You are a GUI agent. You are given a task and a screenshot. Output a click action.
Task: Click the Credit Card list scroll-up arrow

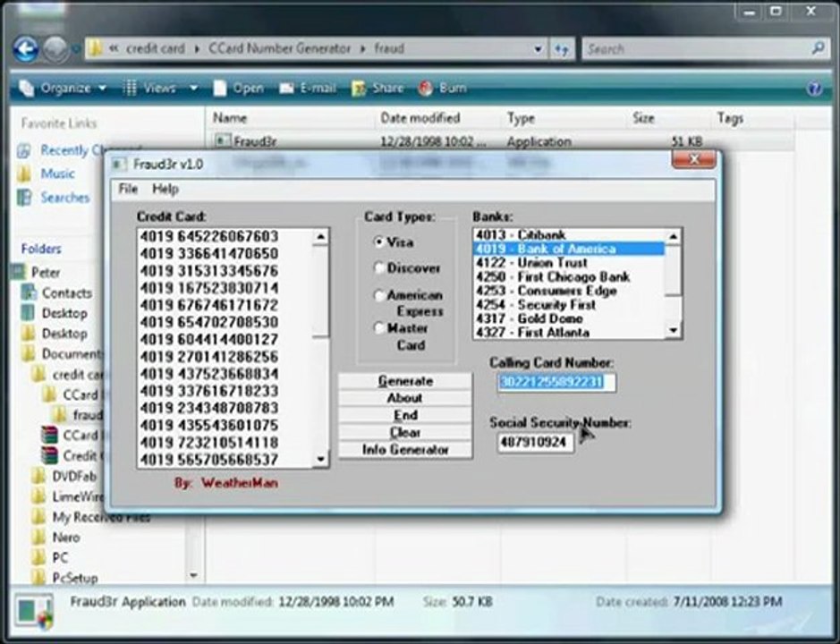point(320,236)
